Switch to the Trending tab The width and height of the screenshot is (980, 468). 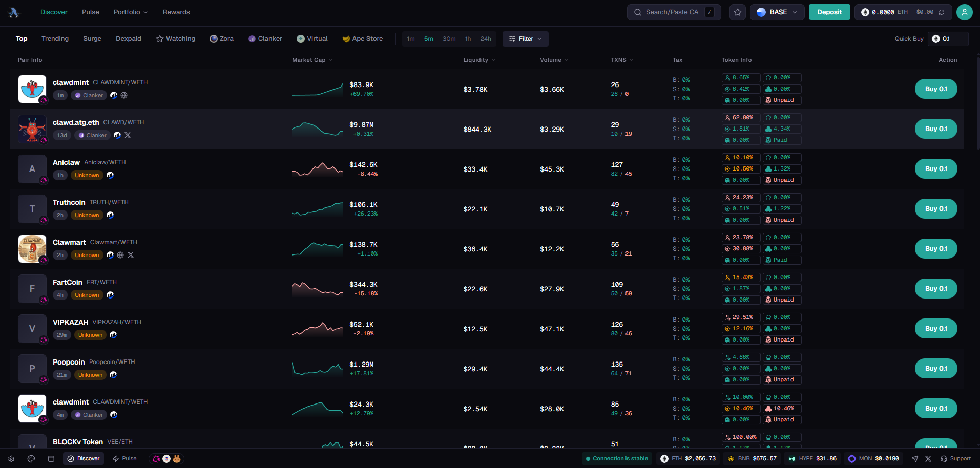(55, 39)
